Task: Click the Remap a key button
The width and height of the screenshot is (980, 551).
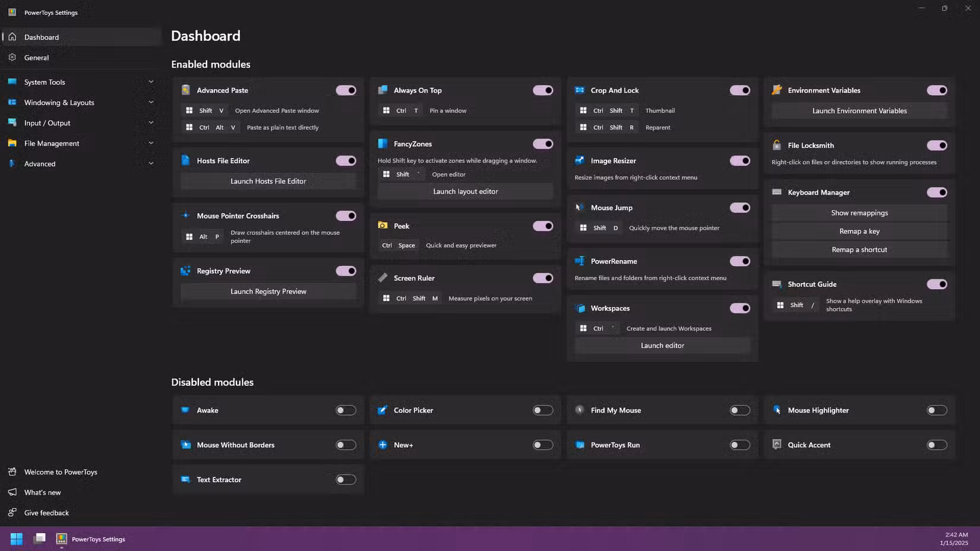Action: tap(859, 231)
